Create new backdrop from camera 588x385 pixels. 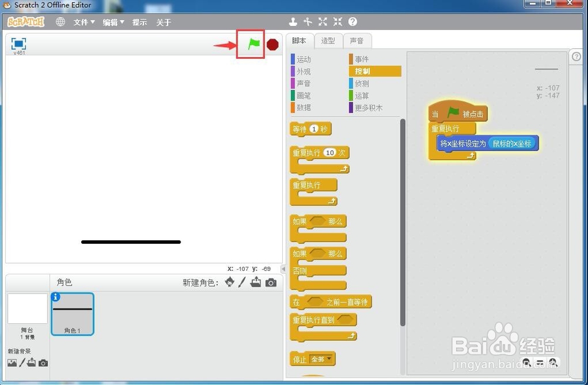[43, 363]
